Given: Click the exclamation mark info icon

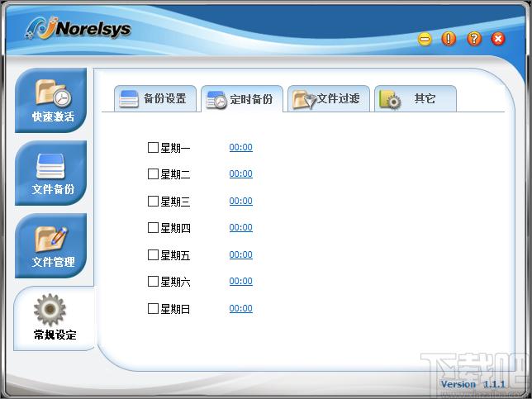Looking at the screenshot, I should tap(449, 39).
